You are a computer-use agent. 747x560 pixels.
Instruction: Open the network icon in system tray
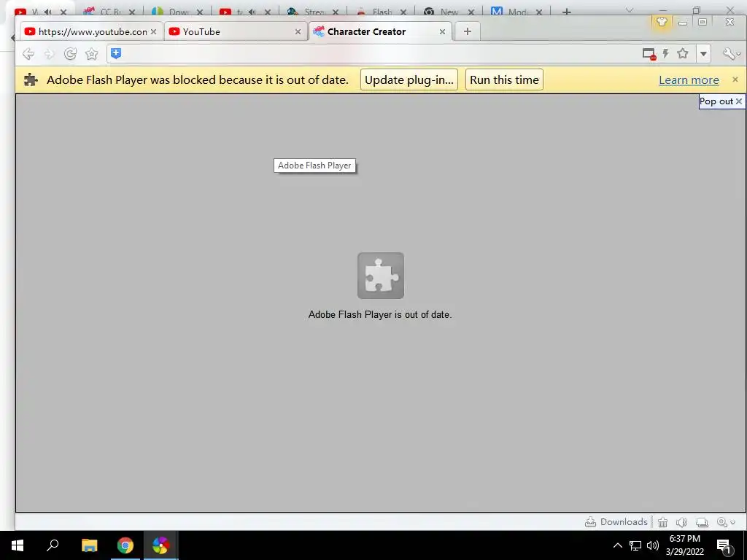(x=635, y=545)
